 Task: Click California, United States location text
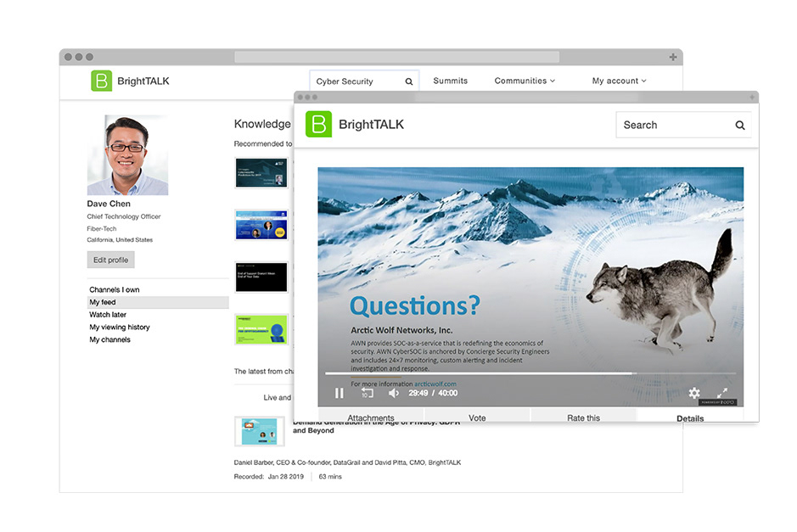pyautogui.click(x=120, y=240)
